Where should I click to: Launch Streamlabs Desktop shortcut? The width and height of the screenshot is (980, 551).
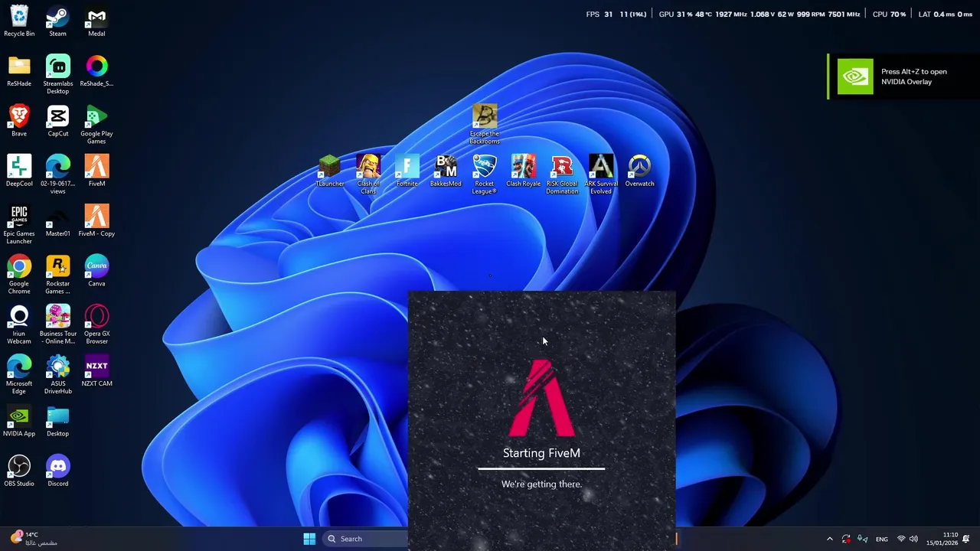[57, 74]
